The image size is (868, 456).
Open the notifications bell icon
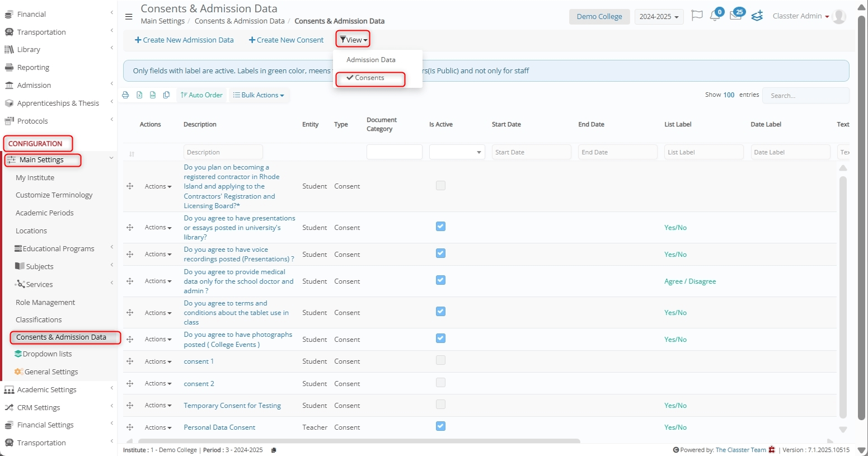(x=715, y=16)
